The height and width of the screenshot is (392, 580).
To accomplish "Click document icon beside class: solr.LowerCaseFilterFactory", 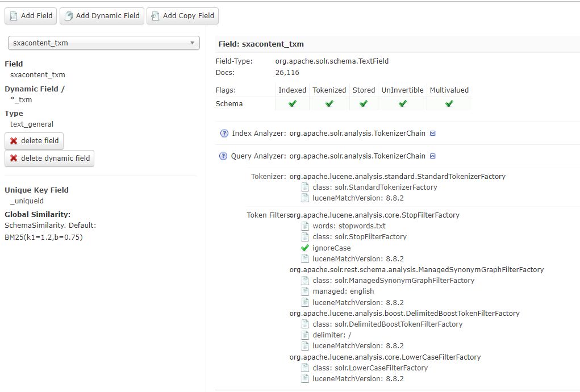I will (x=305, y=368).
